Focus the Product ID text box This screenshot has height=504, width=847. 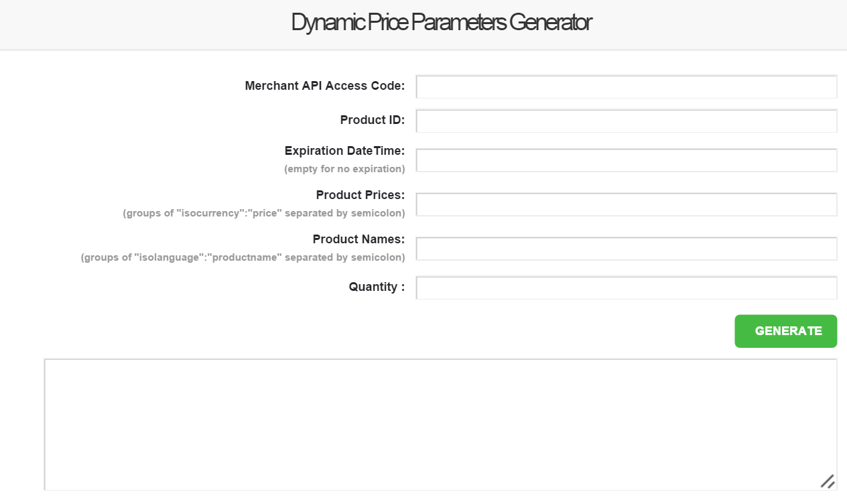627,121
